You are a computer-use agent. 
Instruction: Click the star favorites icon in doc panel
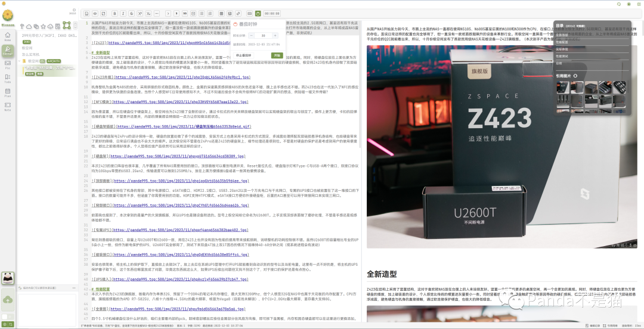point(43,26)
